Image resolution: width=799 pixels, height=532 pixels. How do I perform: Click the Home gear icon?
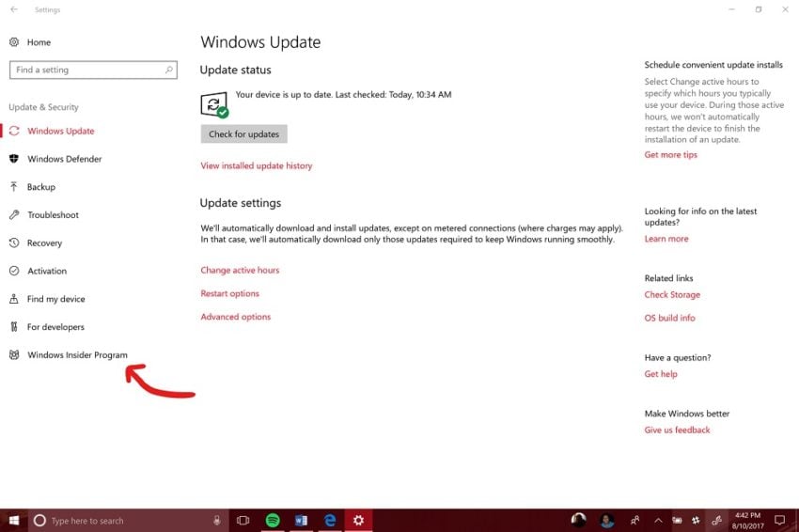pos(14,41)
